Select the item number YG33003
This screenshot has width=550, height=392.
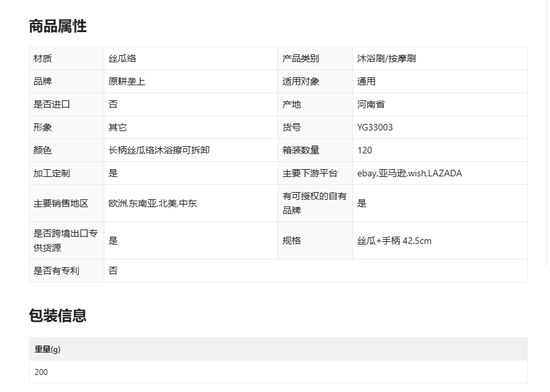pyautogui.click(x=375, y=127)
